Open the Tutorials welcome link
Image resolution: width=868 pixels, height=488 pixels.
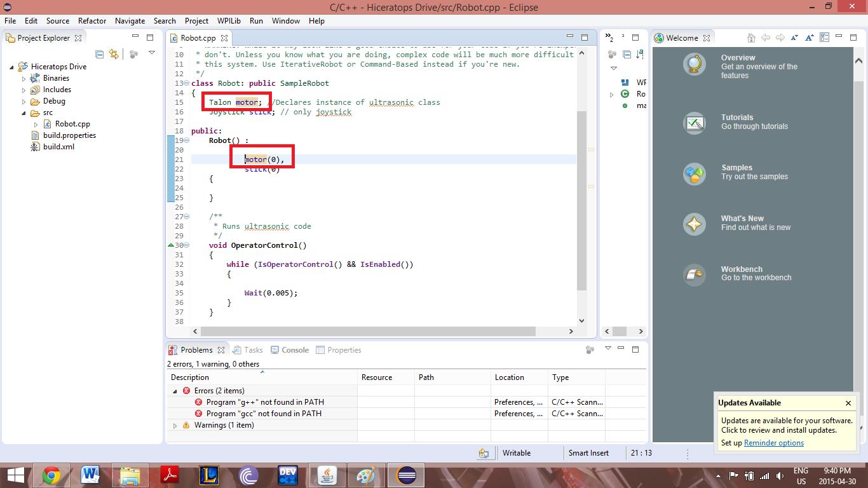tap(737, 118)
